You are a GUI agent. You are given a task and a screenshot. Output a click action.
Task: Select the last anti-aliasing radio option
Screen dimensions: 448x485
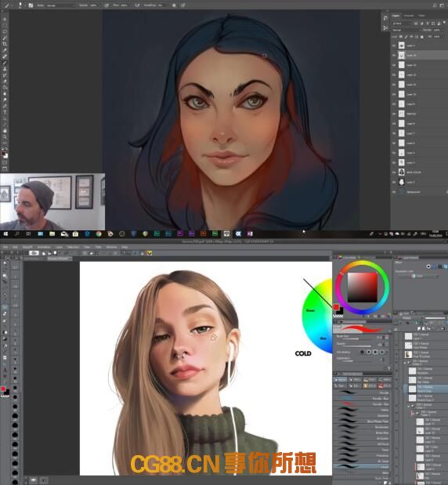pyautogui.click(x=382, y=352)
